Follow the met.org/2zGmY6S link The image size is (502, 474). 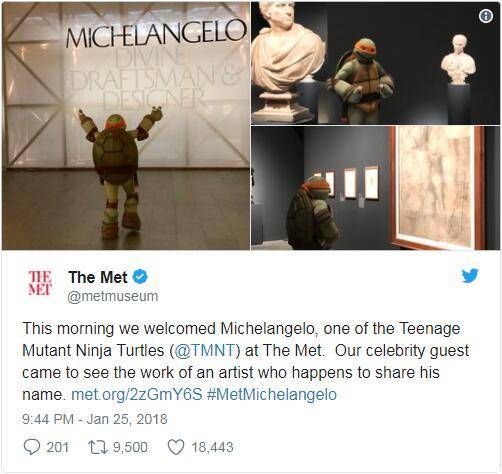pyautogui.click(x=137, y=394)
